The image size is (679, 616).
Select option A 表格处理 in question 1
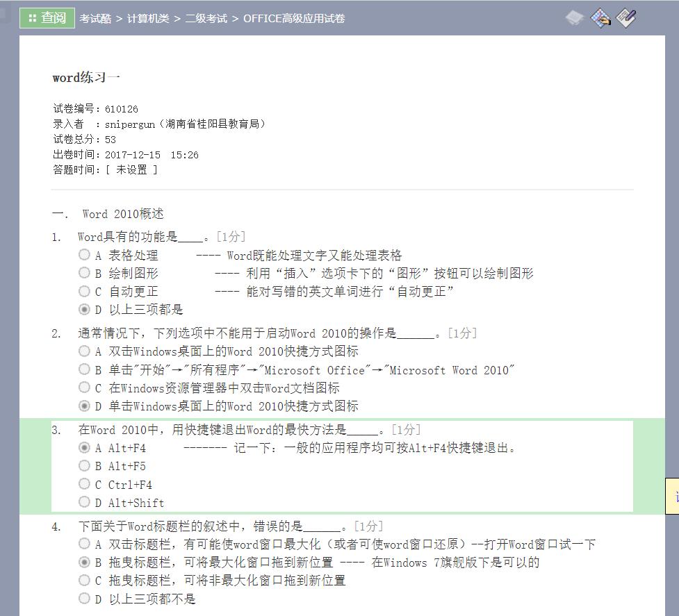pyautogui.click(x=84, y=255)
